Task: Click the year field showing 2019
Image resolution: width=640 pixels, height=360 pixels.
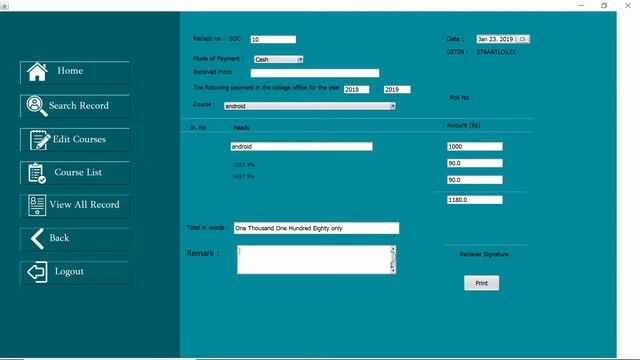Action: coord(397,89)
